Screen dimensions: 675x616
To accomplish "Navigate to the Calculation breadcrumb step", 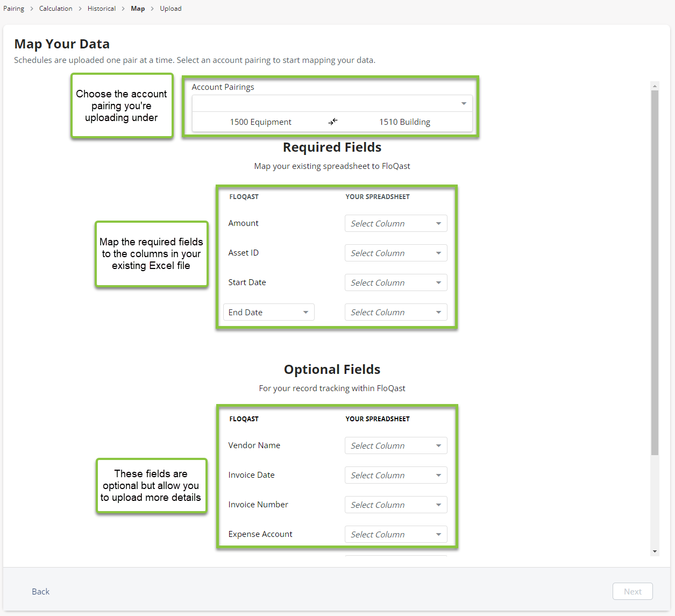I will point(55,9).
